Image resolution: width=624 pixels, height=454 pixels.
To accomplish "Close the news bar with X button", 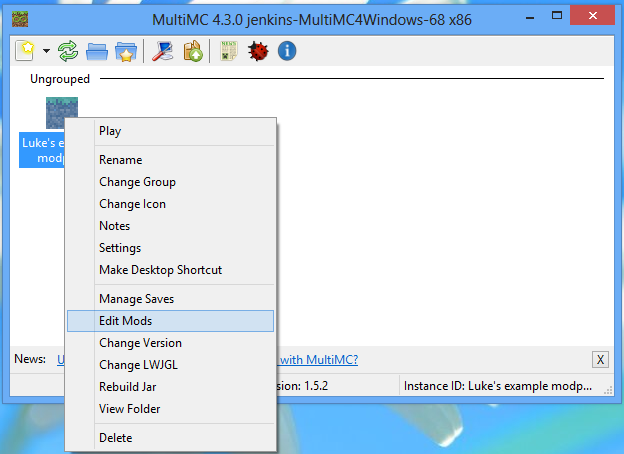I will pos(600,360).
